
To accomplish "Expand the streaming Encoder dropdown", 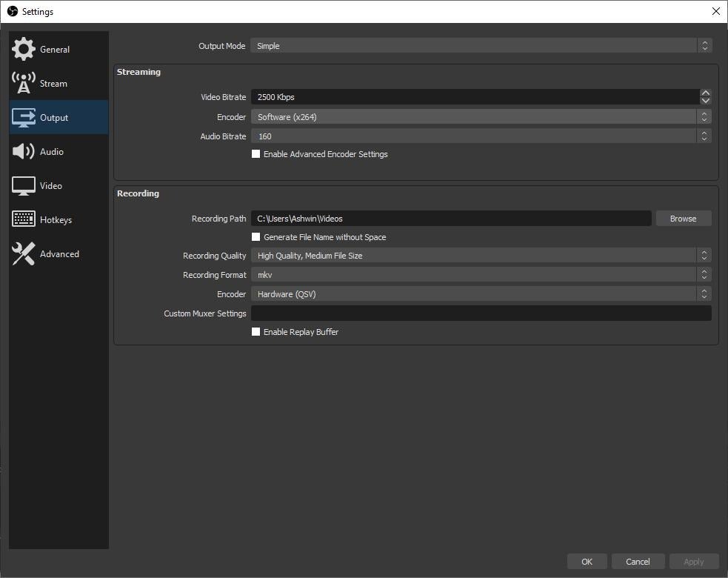I will point(481,117).
